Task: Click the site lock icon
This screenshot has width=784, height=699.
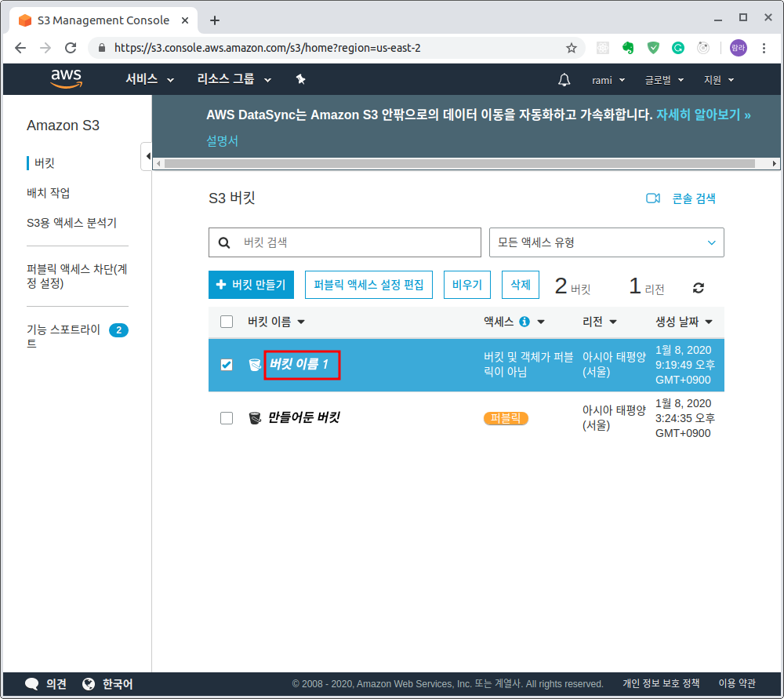Action: 102,48
